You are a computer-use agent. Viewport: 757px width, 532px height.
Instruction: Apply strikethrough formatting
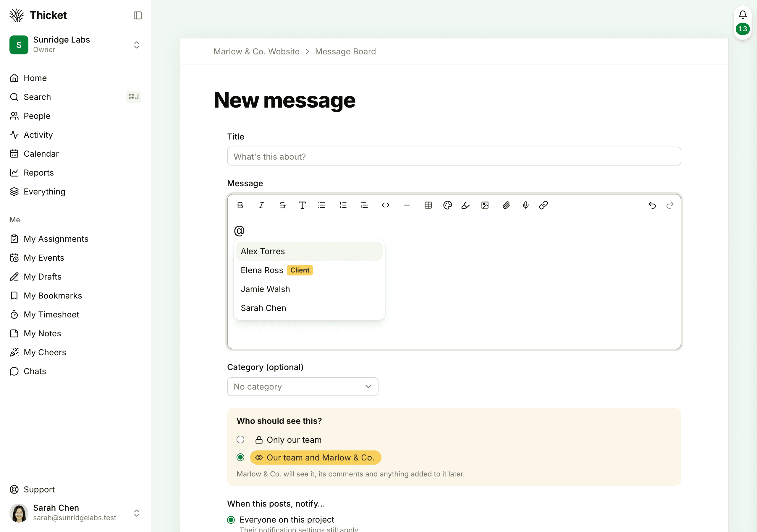[x=283, y=205]
